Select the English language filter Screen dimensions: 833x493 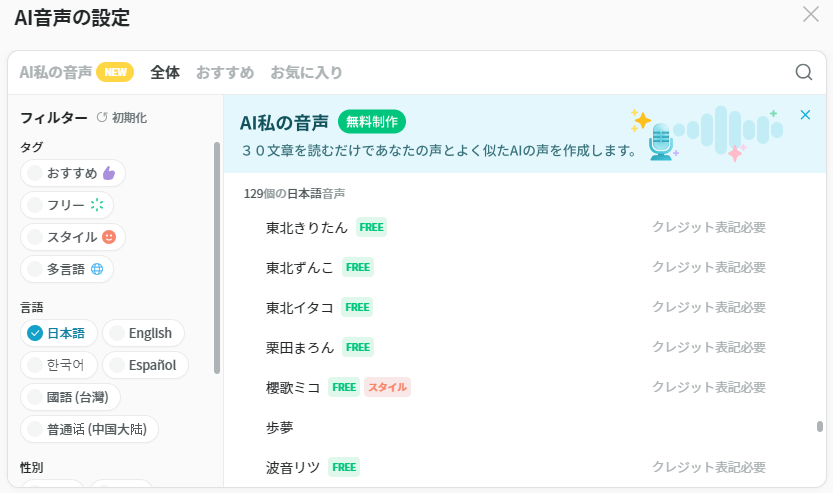[x=143, y=333]
